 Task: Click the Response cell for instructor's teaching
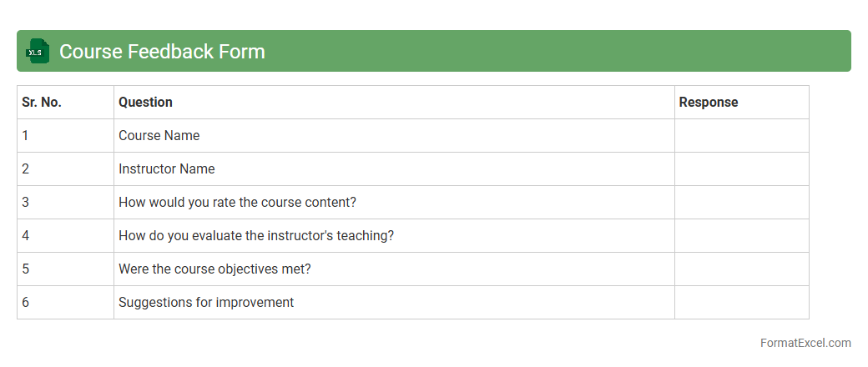[x=741, y=236]
